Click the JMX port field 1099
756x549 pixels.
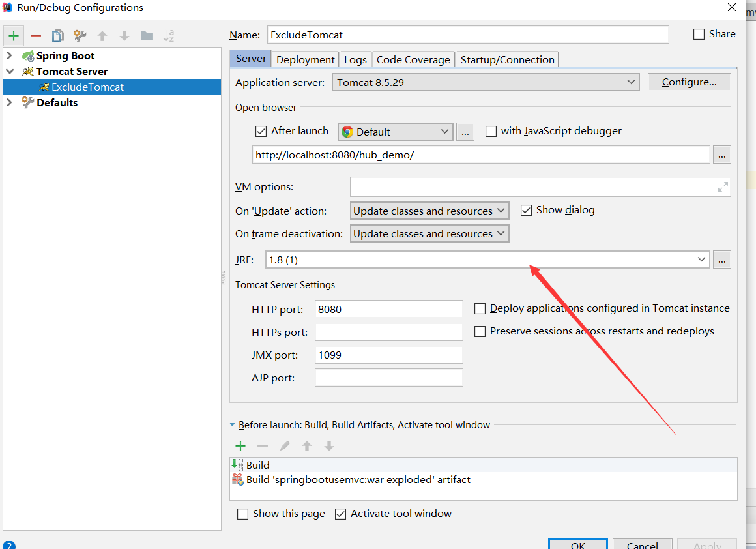coord(388,355)
